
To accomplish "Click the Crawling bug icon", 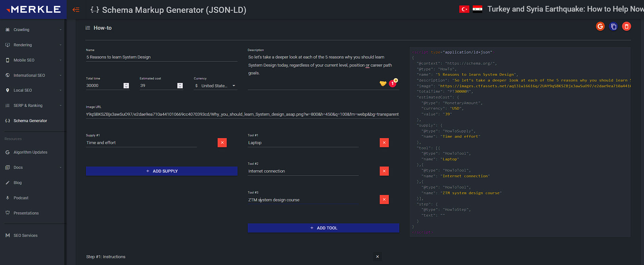I will pyautogui.click(x=7, y=30).
